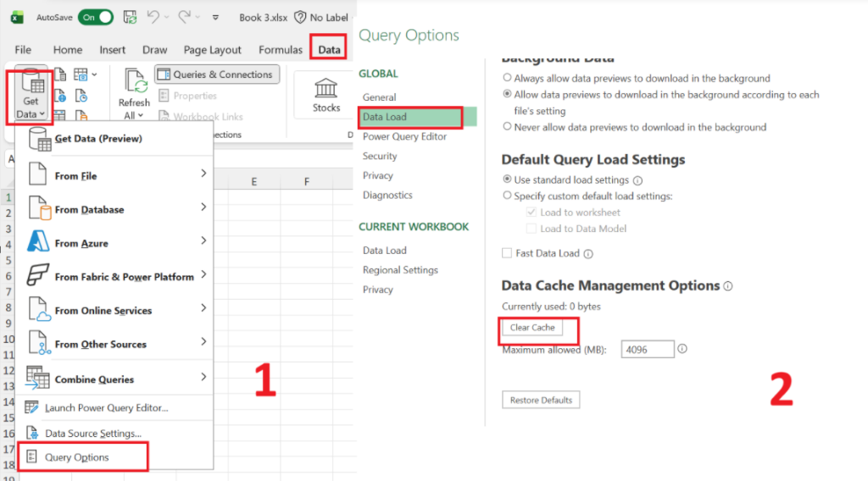This screenshot has height=481, width=868.
Task: Click the From Azure logo icon
Action: (x=37, y=241)
